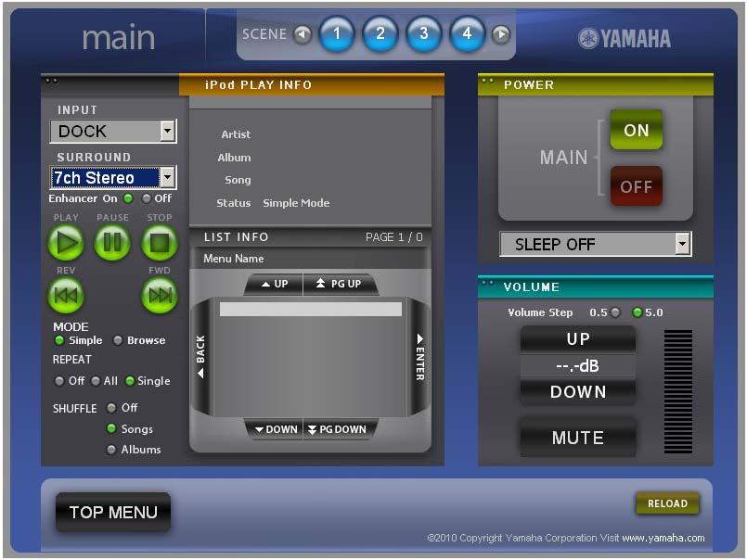
Task: Show next scenes with right arrow
Action: pyautogui.click(x=501, y=34)
